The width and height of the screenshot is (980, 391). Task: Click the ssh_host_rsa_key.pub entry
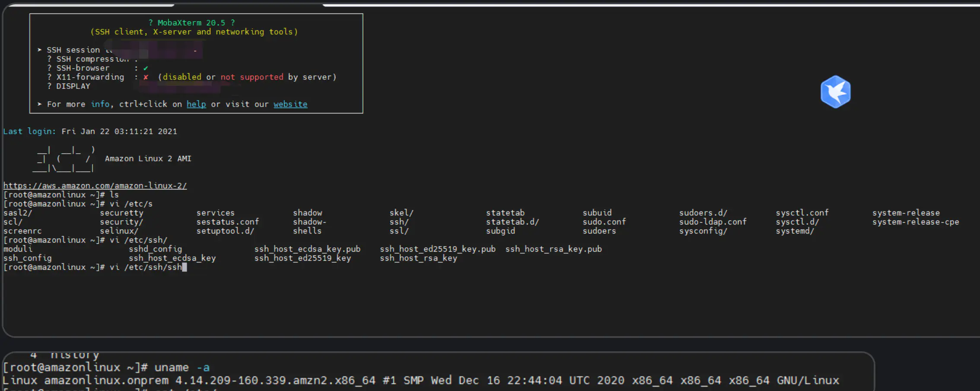coord(554,249)
